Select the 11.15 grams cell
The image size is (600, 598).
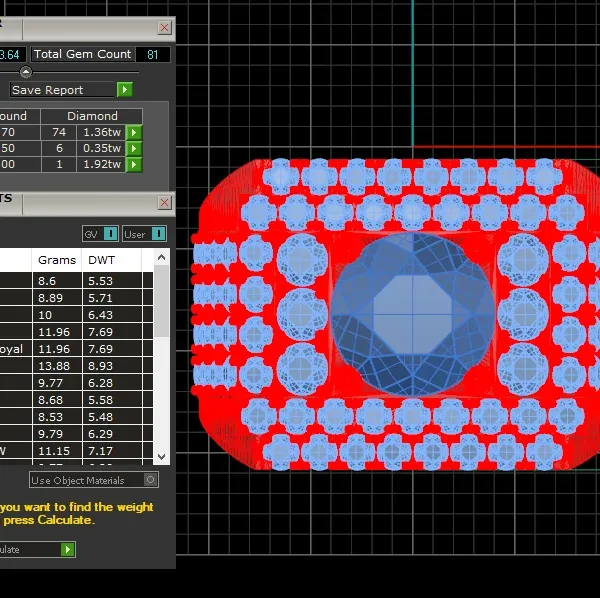(x=57, y=451)
